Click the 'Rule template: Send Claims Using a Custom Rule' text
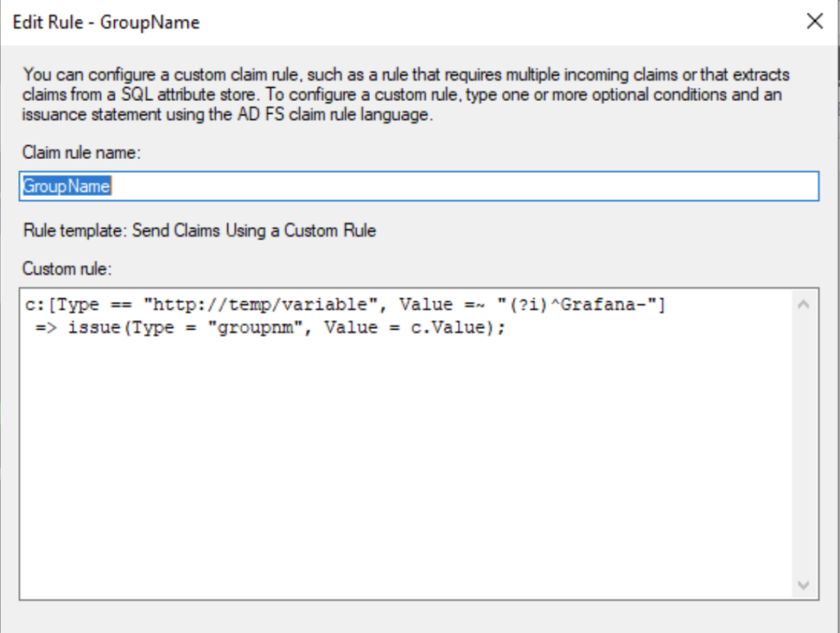The image size is (840, 633). (x=199, y=230)
